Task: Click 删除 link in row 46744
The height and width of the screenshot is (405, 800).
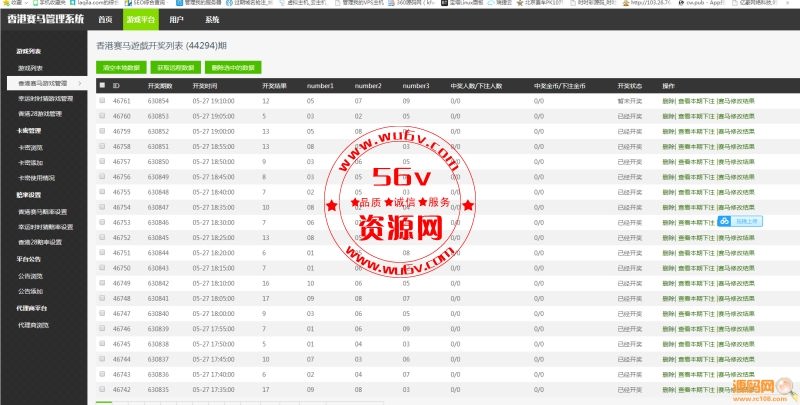Action: coord(668,359)
